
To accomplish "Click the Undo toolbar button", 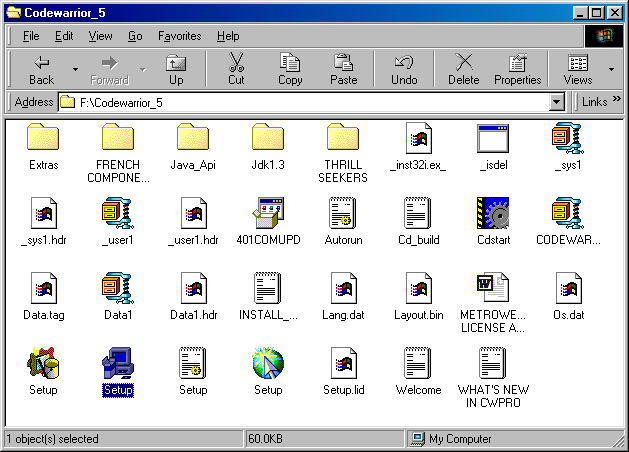I will coord(404,69).
